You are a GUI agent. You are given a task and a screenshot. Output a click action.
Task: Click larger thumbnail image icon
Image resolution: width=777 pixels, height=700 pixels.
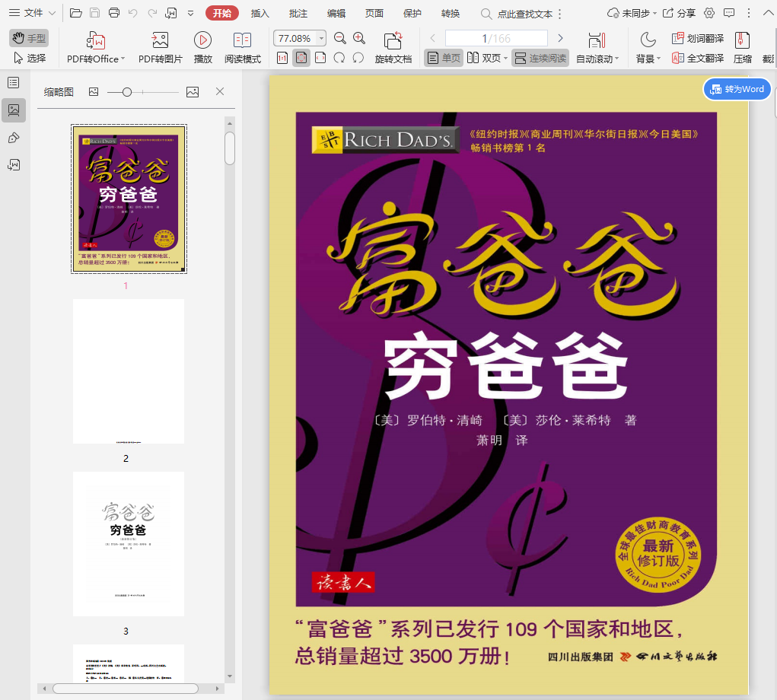193,91
